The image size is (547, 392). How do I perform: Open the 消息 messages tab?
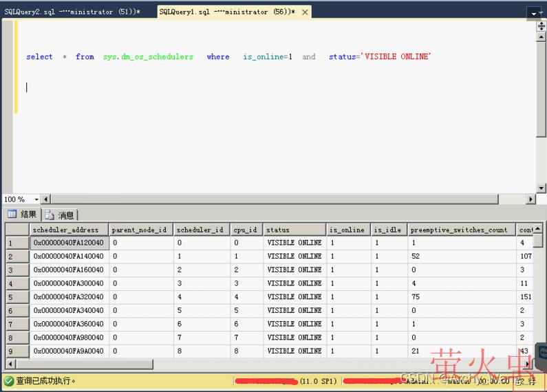pyautogui.click(x=61, y=215)
